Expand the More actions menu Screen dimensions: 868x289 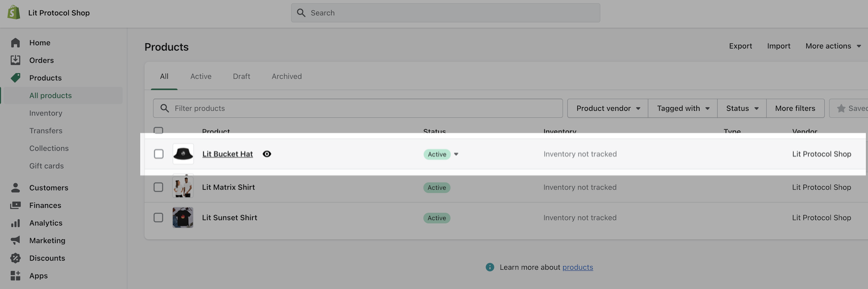(833, 46)
